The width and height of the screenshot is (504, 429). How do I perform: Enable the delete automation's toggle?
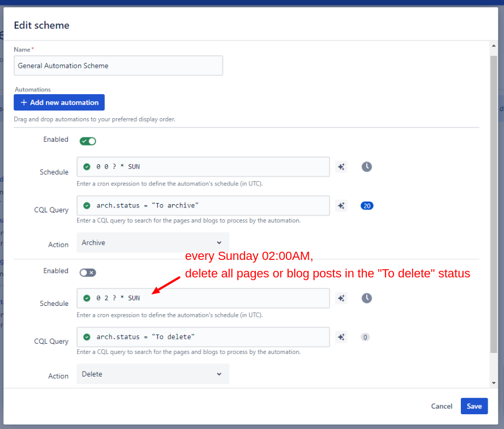coord(88,273)
